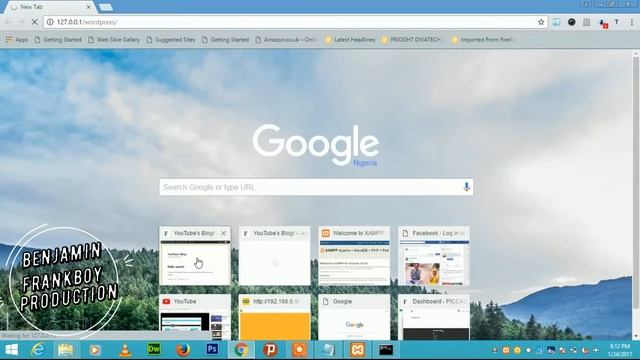Remove the first YouTube's Blog tile
Screen dimensions: 640x360
point(223,233)
